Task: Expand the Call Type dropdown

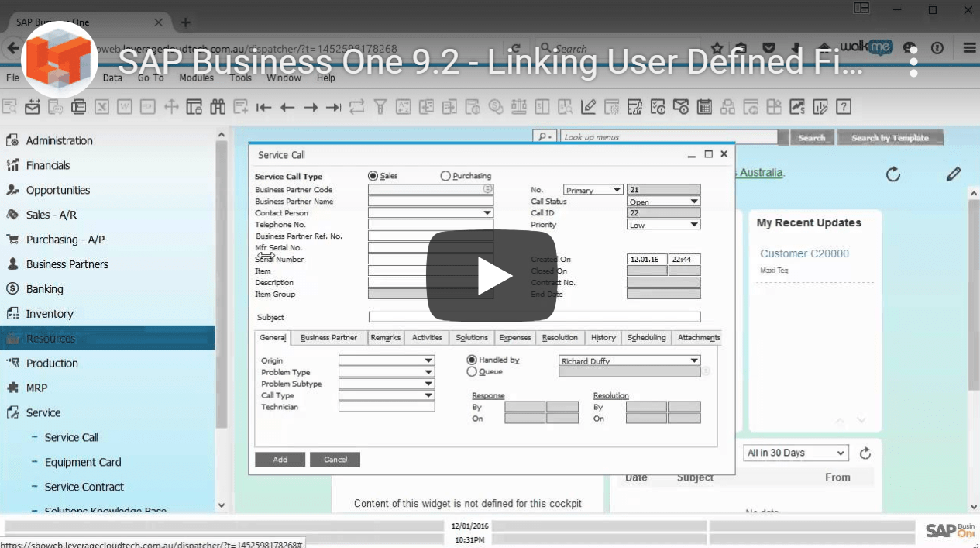Action: (x=428, y=395)
